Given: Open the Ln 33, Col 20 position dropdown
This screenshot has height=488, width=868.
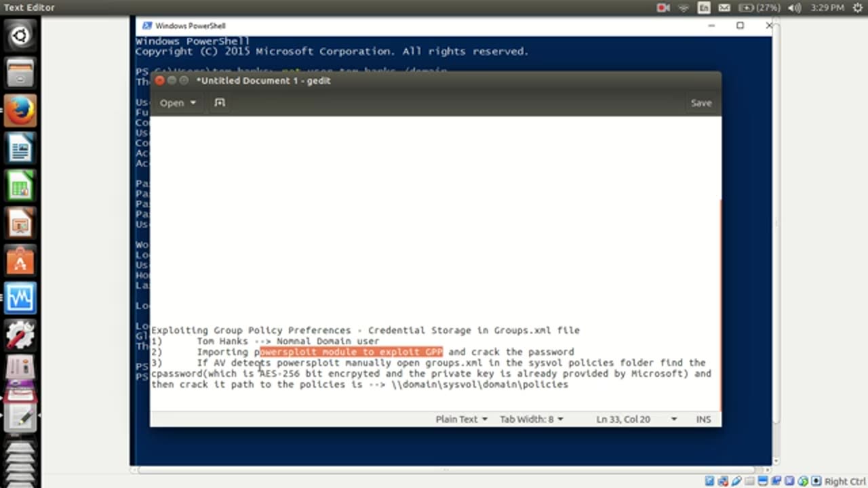Looking at the screenshot, I should tap(637, 419).
